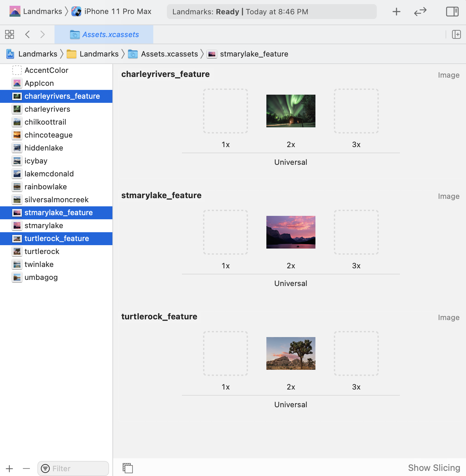Open the code review arrows button
Viewport: 466px width, 476px height.
tap(420, 12)
